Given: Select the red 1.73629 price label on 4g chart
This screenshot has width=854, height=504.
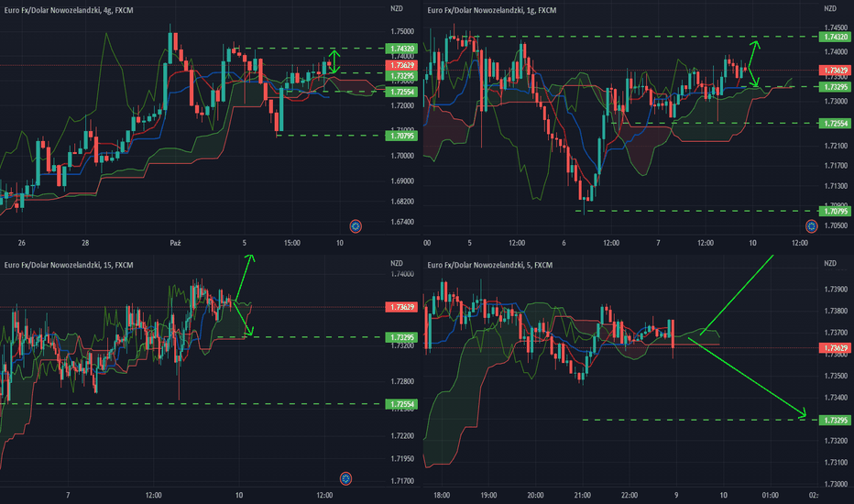Looking at the screenshot, I should (401, 65).
